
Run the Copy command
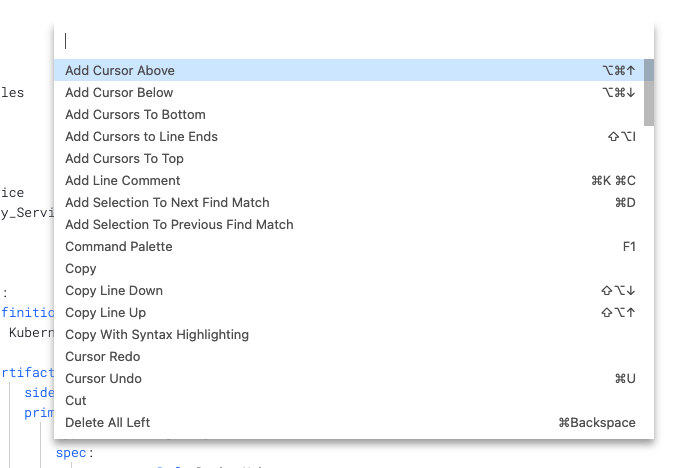(x=81, y=268)
